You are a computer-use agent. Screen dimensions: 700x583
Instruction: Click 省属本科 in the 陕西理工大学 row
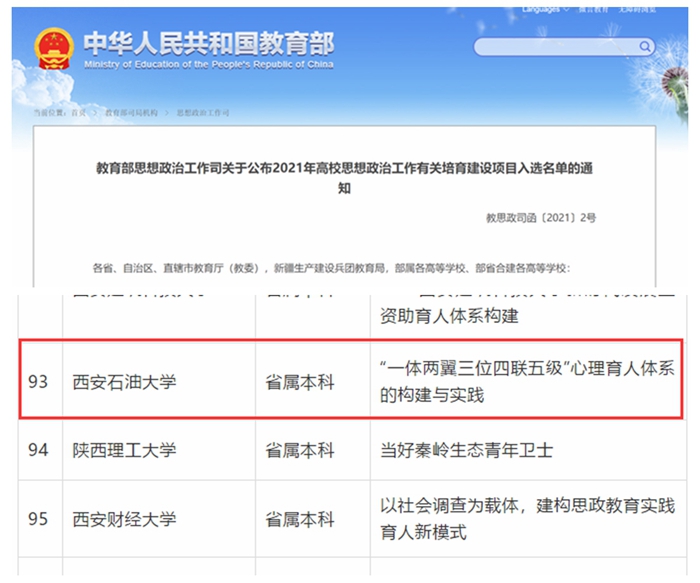[299, 450]
